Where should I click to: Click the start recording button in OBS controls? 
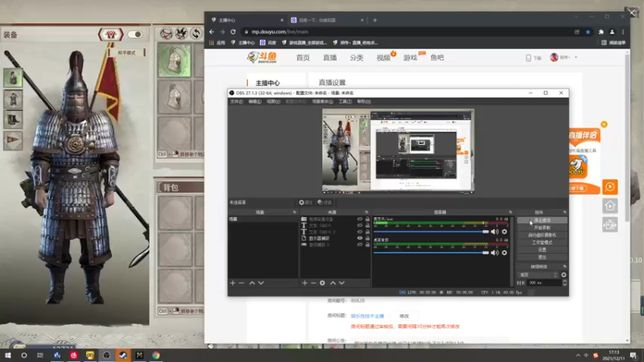point(542,228)
